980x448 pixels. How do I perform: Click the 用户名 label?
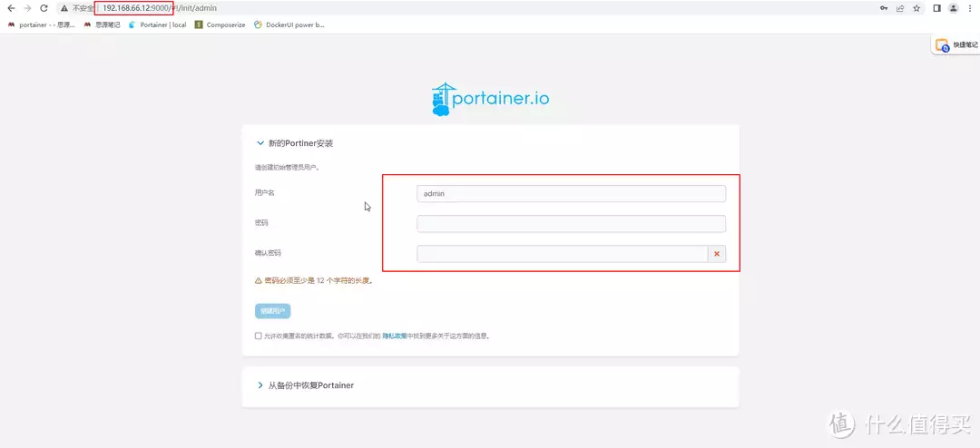264,192
